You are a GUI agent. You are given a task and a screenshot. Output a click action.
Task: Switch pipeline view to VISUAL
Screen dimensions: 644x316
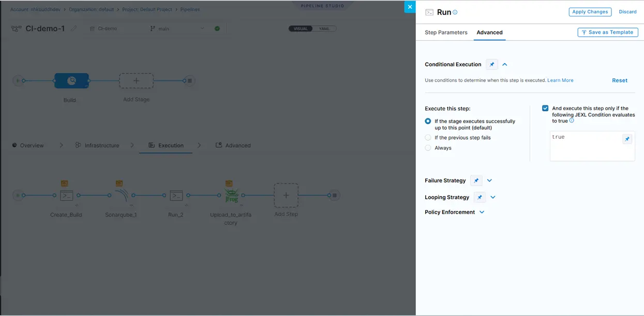click(x=301, y=28)
